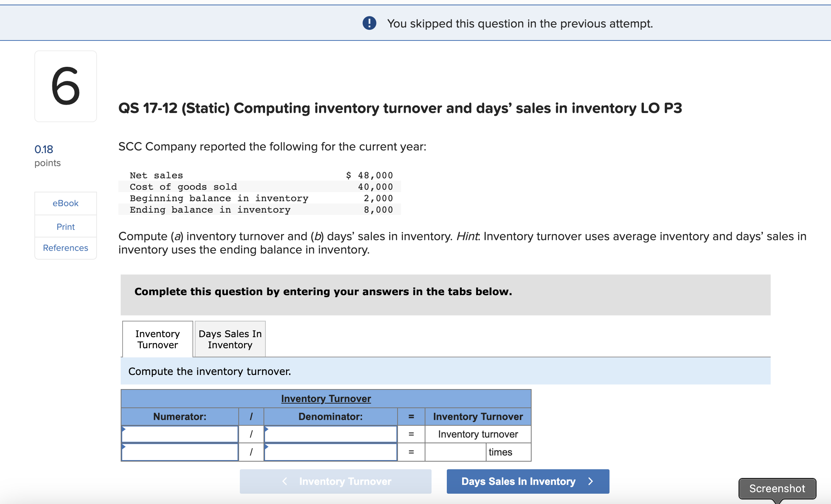
Task: Click next Days Sales In Inventory button
Action: pyautogui.click(x=527, y=481)
